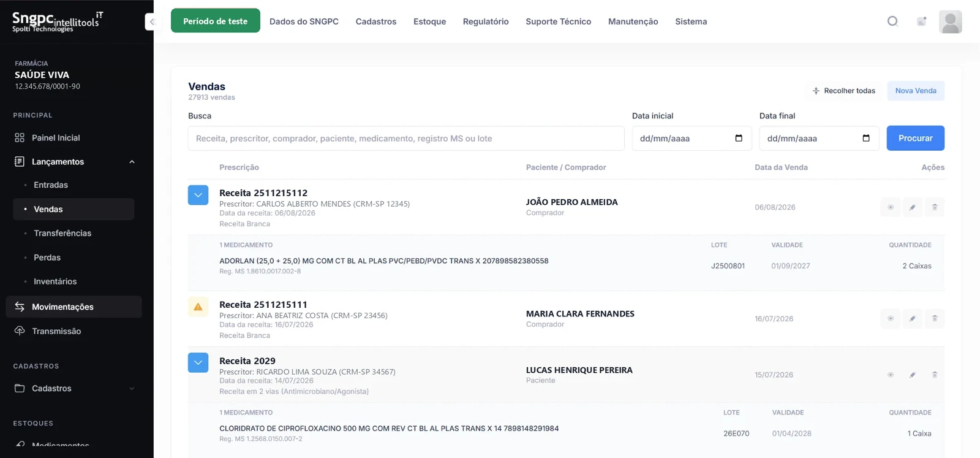Collapse the Receita 2511215112 row chevron
The height and width of the screenshot is (458, 980).
point(198,195)
